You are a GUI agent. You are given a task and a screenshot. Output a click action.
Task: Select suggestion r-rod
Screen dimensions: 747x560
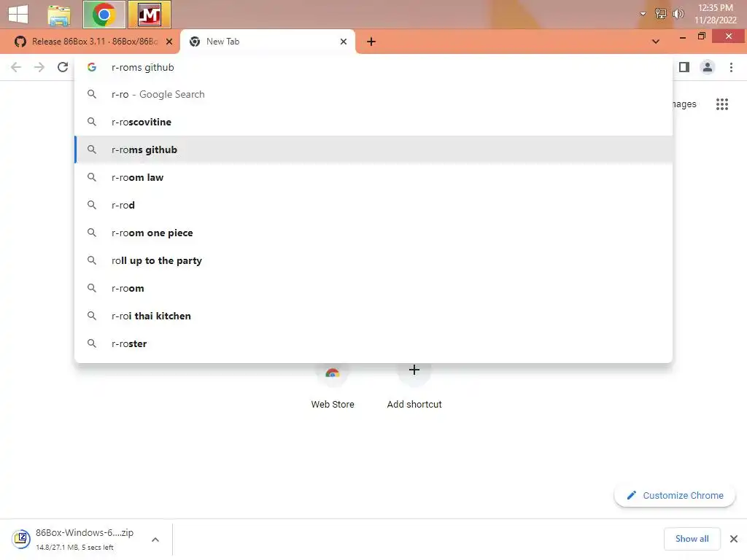373,205
